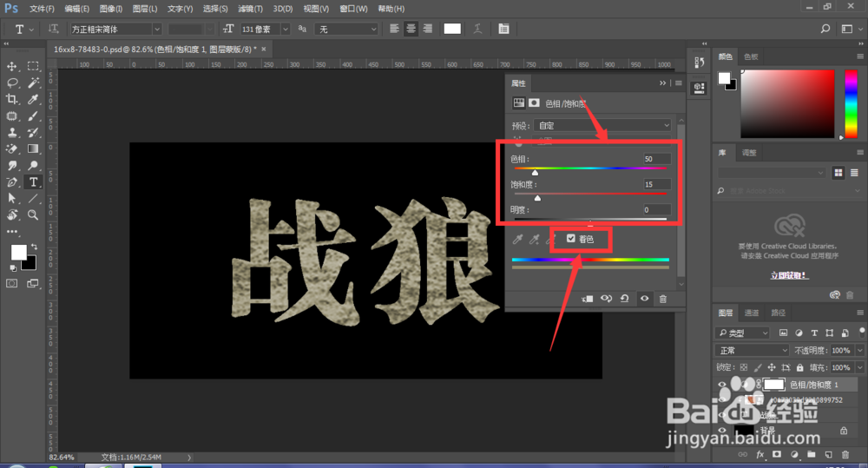
Task: Select the History Brush tool
Action: 33,133
